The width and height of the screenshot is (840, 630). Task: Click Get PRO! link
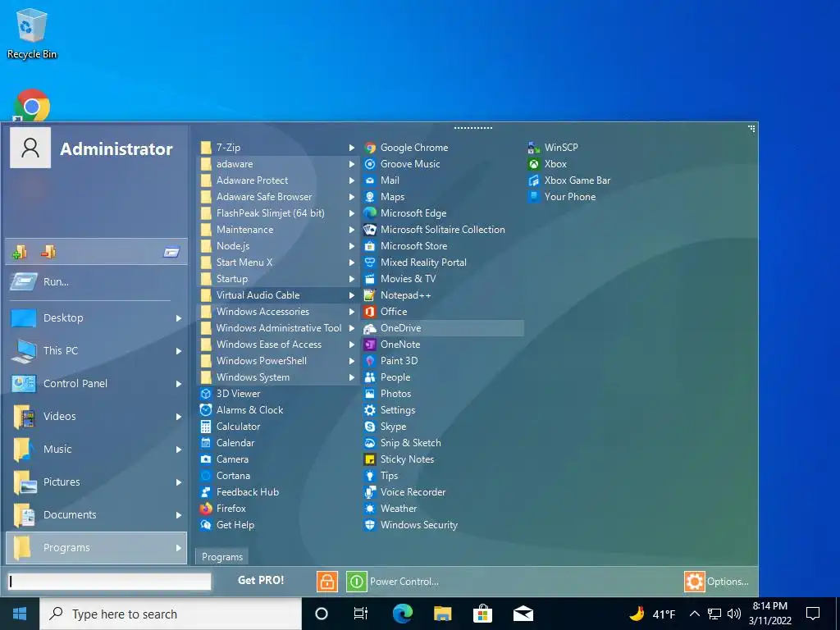coord(261,580)
